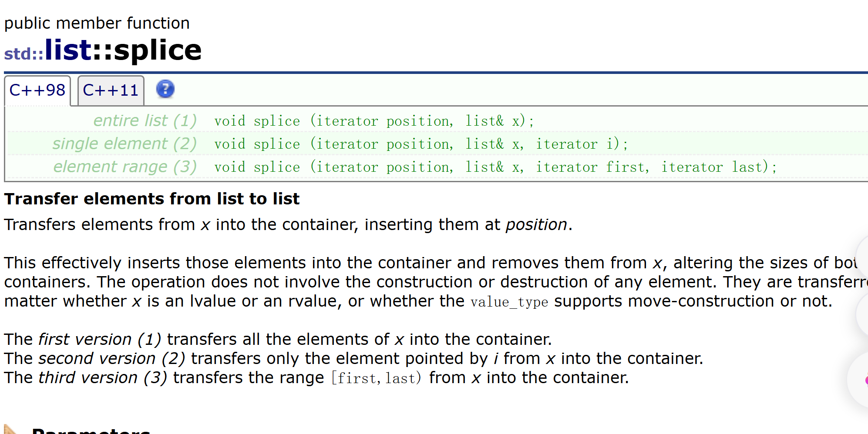Select the entire list (1) label

click(145, 120)
